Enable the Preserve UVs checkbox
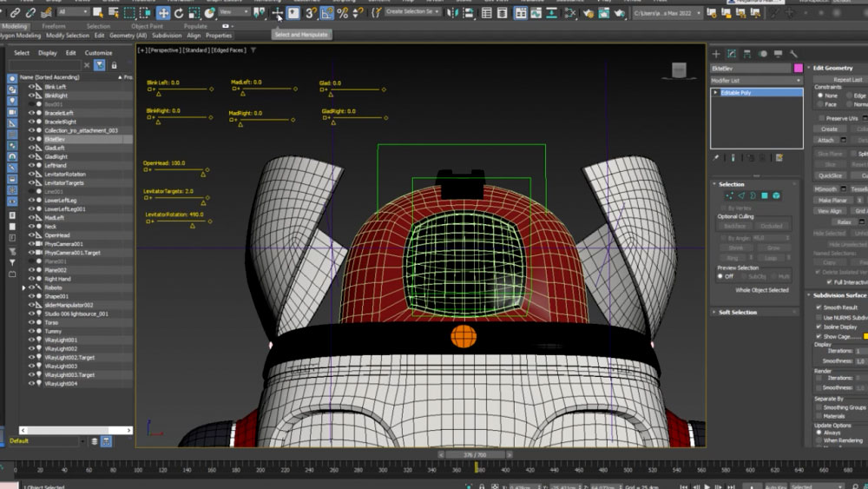Screen dimensions: 868x489 820,118
